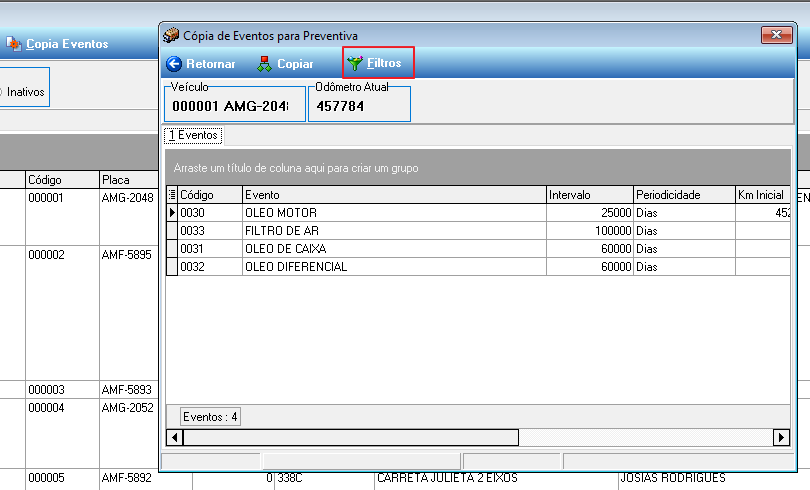This screenshot has width=810, height=490.
Task: Click the Odômetro Atual field 457784
Action: (x=360, y=106)
